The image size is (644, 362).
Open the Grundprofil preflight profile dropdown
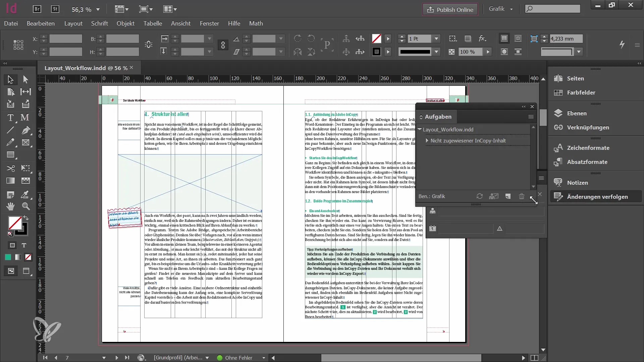(x=207, y=358)
